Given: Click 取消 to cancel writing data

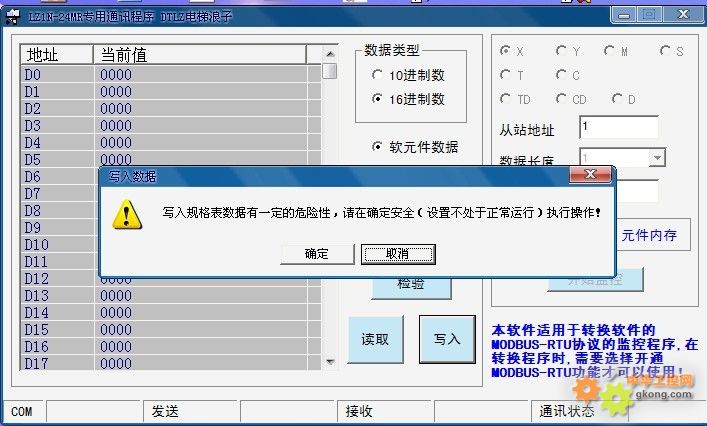Looking at the screenshot, I should point(397,254).
